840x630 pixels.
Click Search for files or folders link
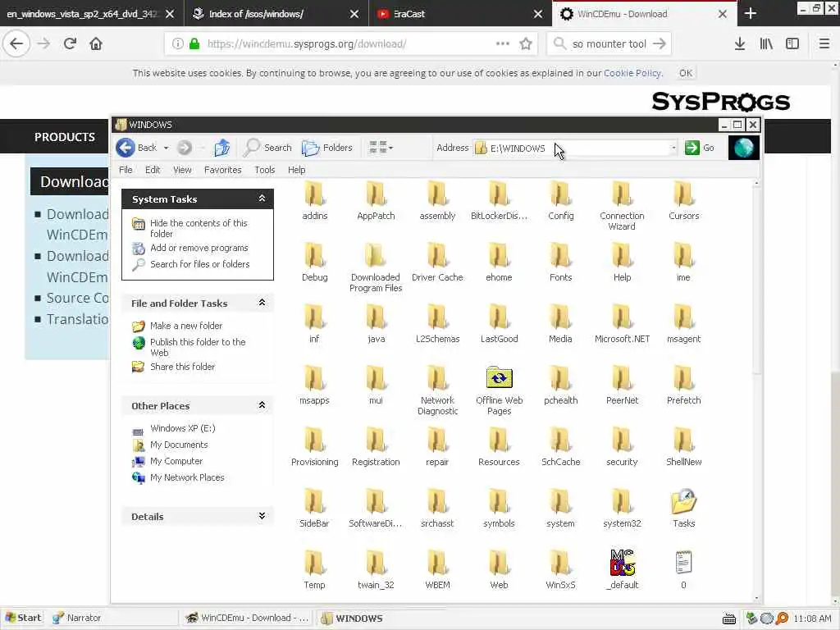200,264
